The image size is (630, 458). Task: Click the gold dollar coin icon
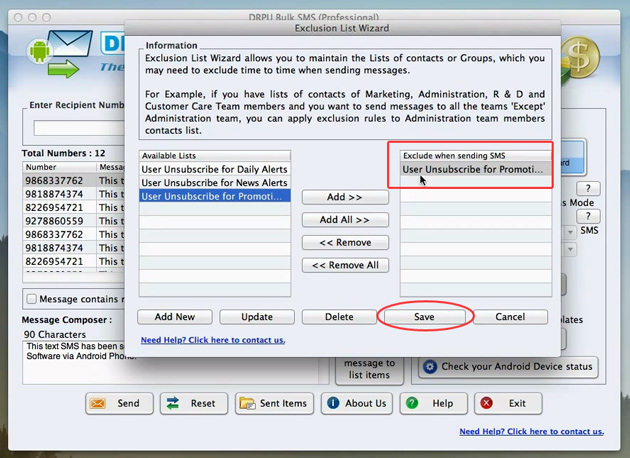pyautogui.click(x=580, y=57)
